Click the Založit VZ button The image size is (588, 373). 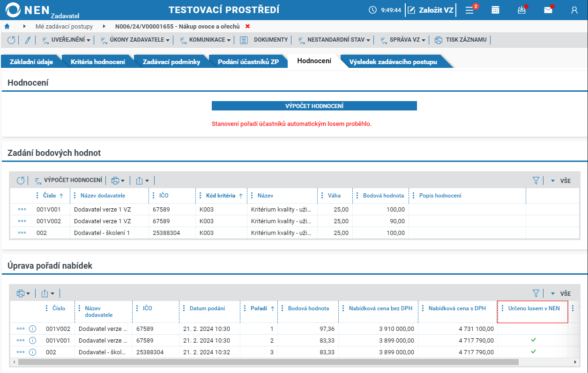pyautogui.click(x=431, y=10)
